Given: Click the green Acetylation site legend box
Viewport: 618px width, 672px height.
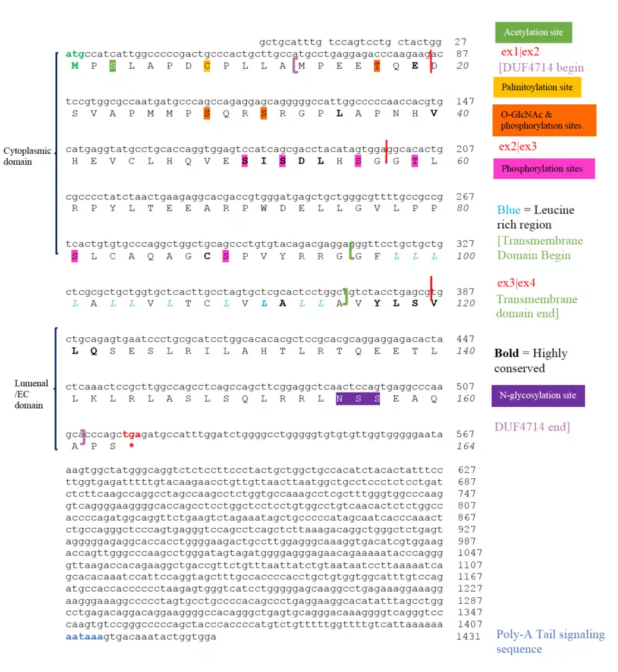Looking at the screenshot, I should pyautogui.click(x=533, y=32).
